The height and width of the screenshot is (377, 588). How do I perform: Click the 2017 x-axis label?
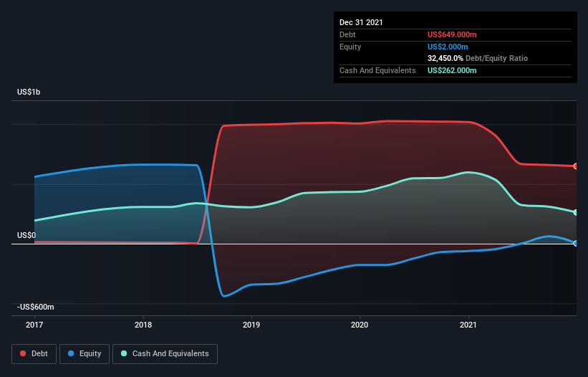pos(34,325)
